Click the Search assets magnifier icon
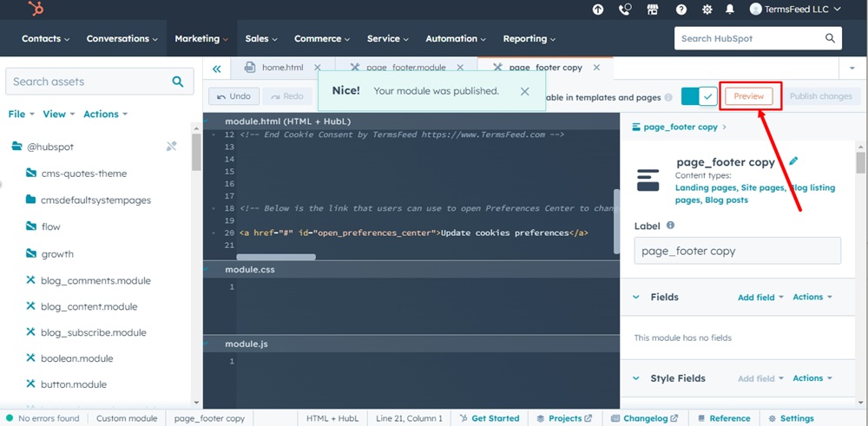Screen dimensions: 868x426 click(178, 82)
